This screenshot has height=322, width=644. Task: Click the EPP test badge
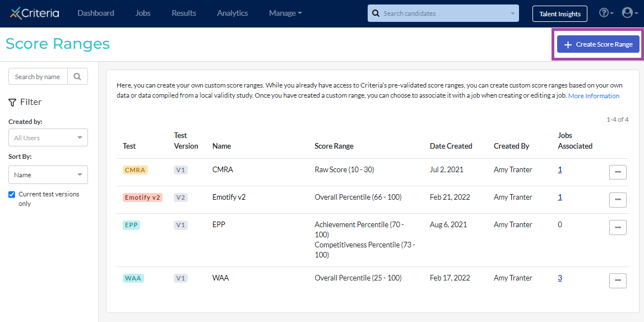pyautogui.click(x=131, y=225)
